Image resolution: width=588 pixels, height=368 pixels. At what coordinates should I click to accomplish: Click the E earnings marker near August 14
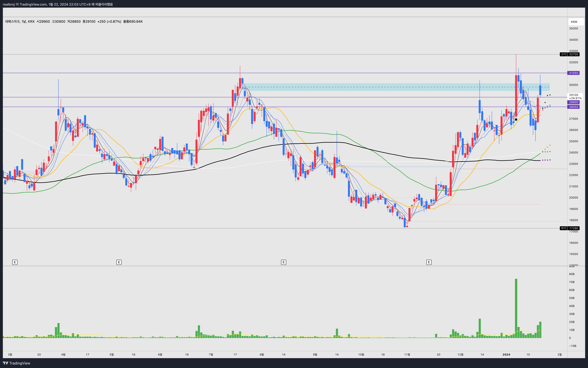pyautogui.click(x=283, y=262)
